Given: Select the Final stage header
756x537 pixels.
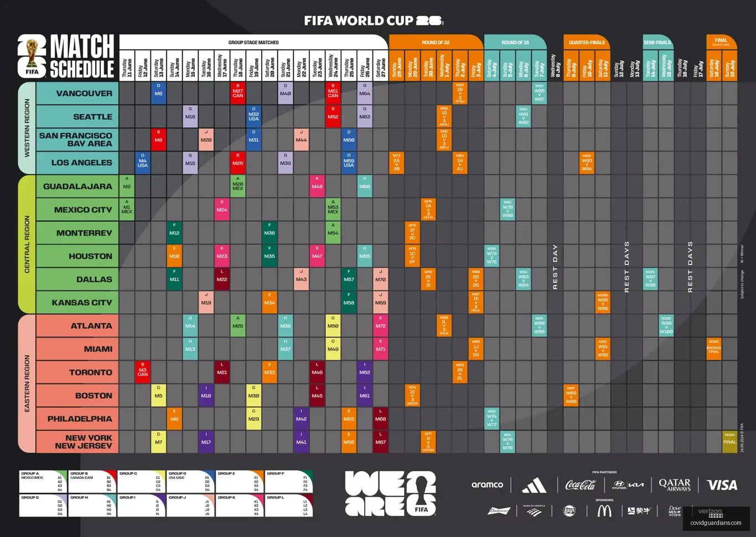Looking at the screenshot, I should (x=721, y=42).
